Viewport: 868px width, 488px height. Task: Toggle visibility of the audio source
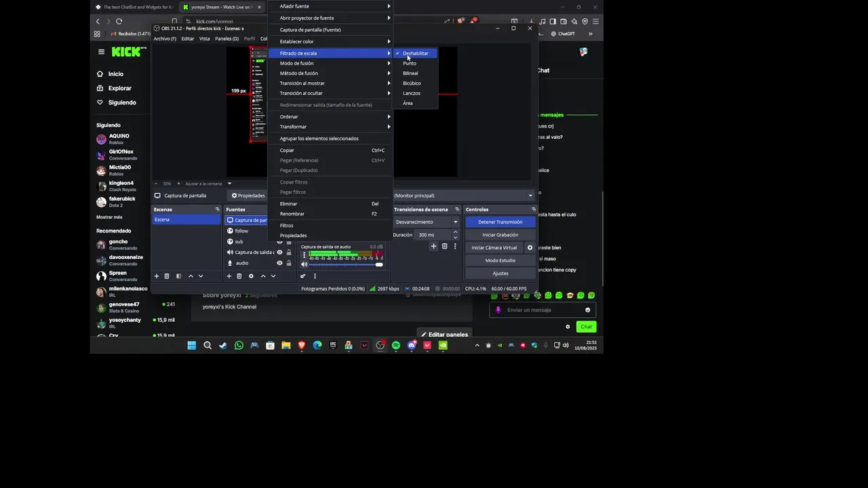(x=279, y=263)
